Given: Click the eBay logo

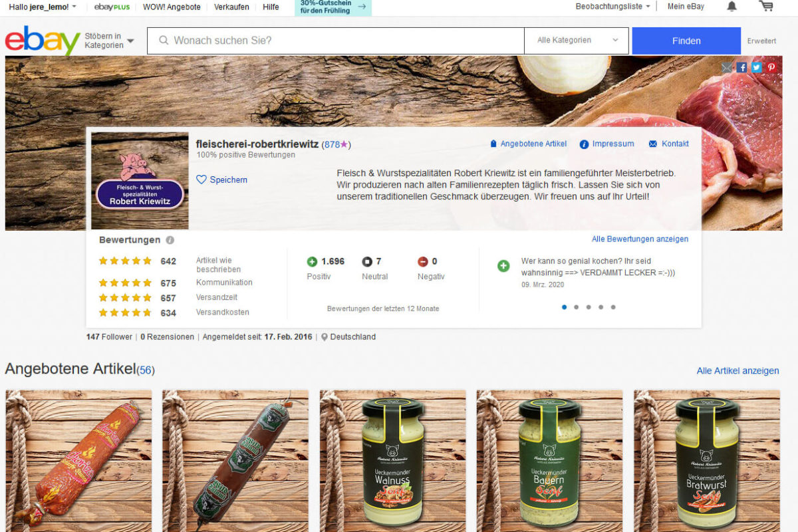Looking at the screenshot, I should pyautogui.click(x=43, y=41).
